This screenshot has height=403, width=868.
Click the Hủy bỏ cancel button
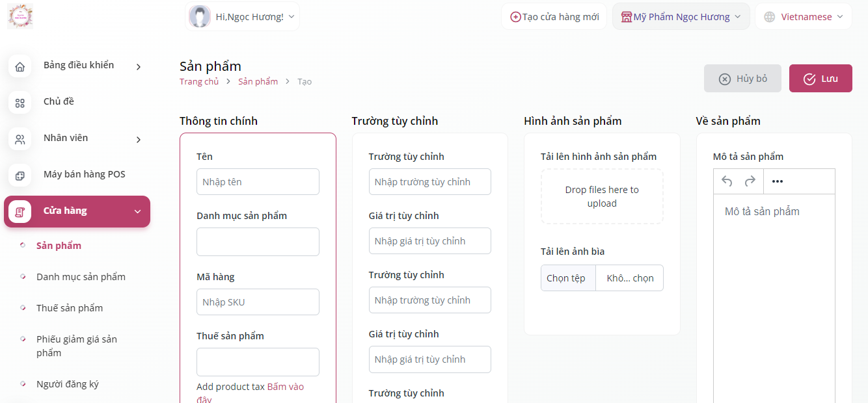pyautogui.click(x=742, y=79)
